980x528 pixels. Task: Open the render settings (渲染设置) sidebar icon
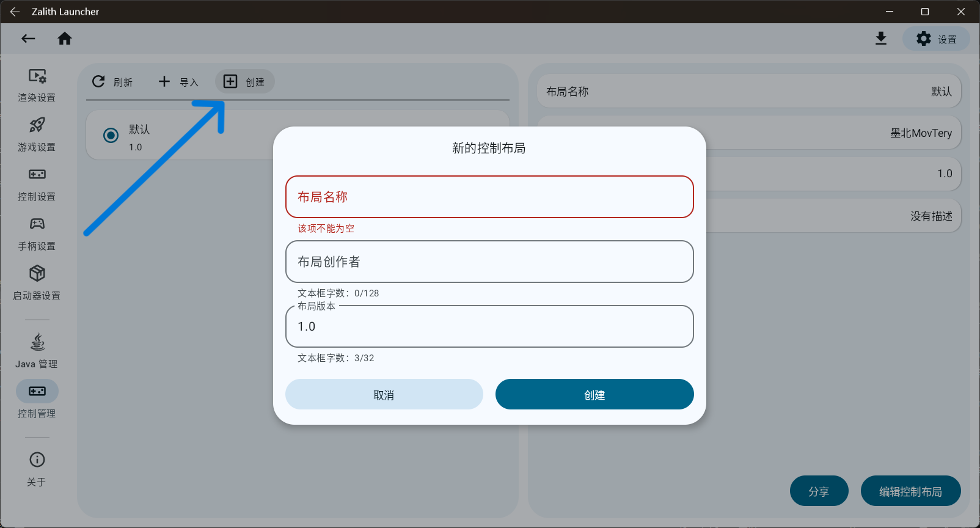(37, 76)
